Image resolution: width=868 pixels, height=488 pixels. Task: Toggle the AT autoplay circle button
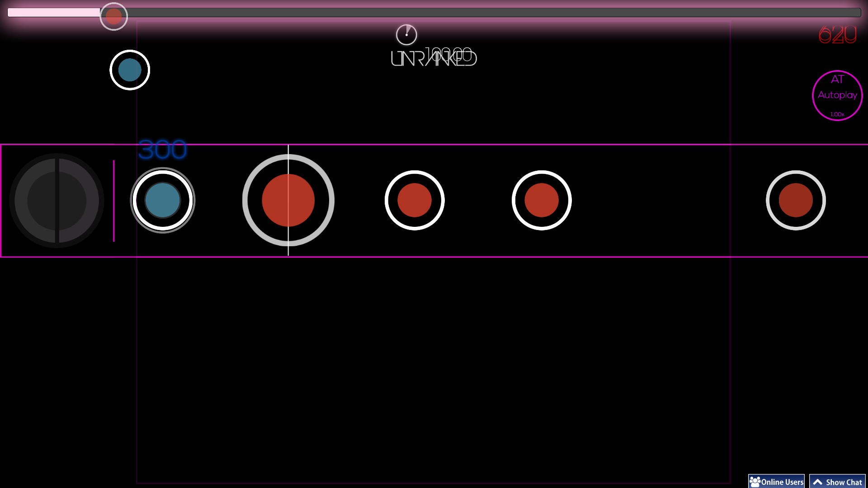(x=836, y=95)
